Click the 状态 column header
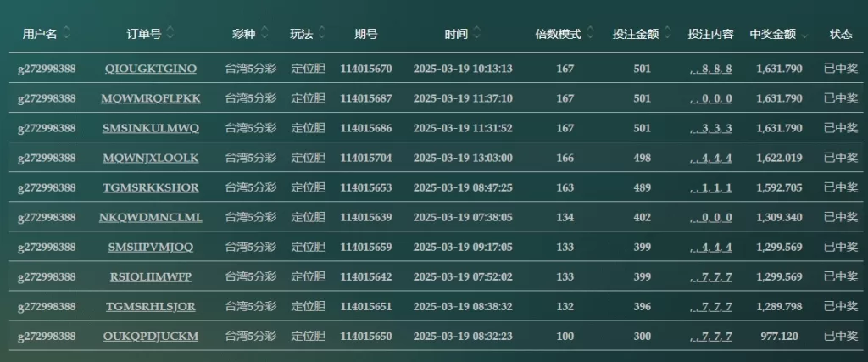 pyautogui.click(x=840, y=34)
